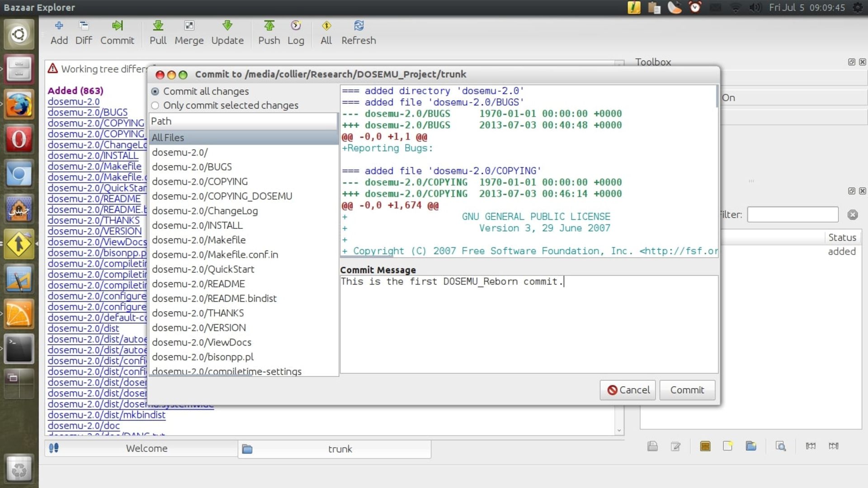Open the system settings gear menu

point(858,8)
